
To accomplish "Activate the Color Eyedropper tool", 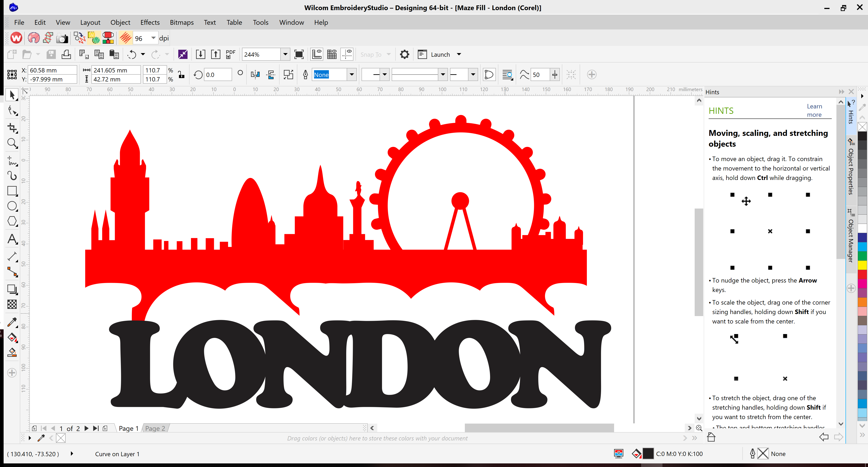I will tap(12, 322).
